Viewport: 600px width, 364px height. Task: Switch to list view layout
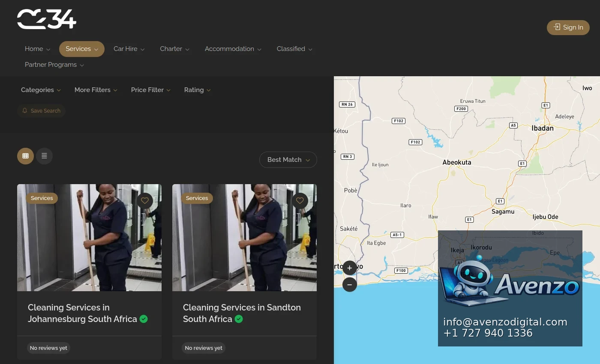pos(44,156)
